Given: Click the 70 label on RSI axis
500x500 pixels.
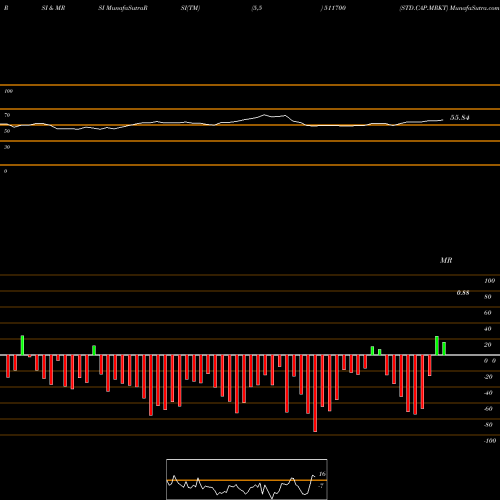Looking at the screenshot, I should [x=7, y=115].
